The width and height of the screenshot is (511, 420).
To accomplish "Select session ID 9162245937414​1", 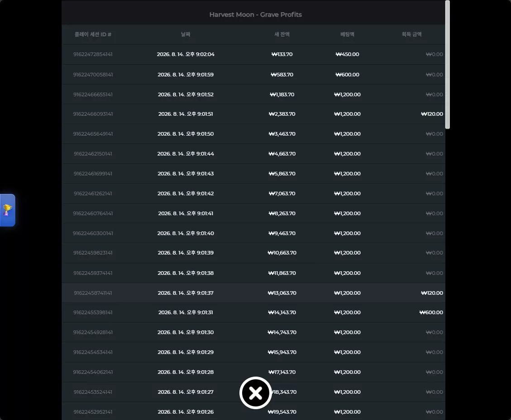I will tap(93, 273).
